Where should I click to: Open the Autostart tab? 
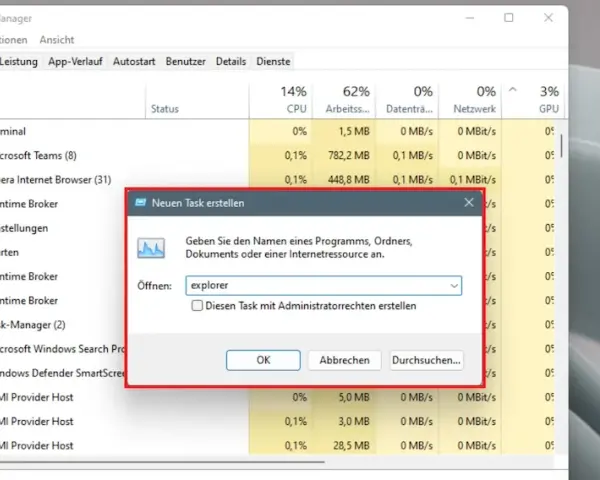tap(134, 62)
